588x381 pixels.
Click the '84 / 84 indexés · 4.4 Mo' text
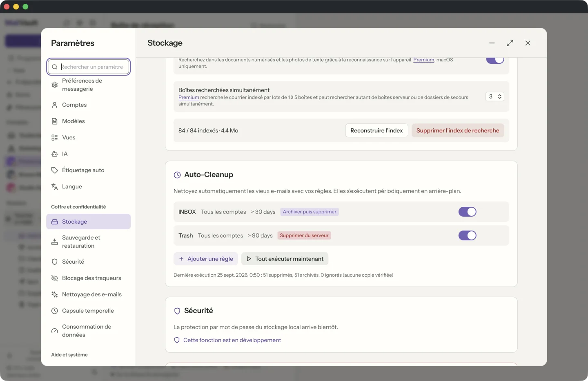pos(208,130)
